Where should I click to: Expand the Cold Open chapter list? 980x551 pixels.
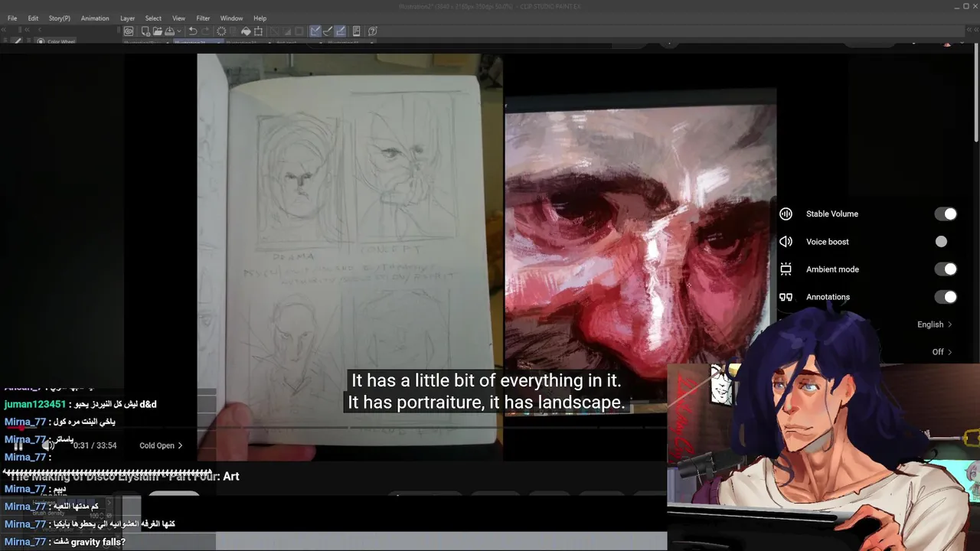(x=161, y=445)
